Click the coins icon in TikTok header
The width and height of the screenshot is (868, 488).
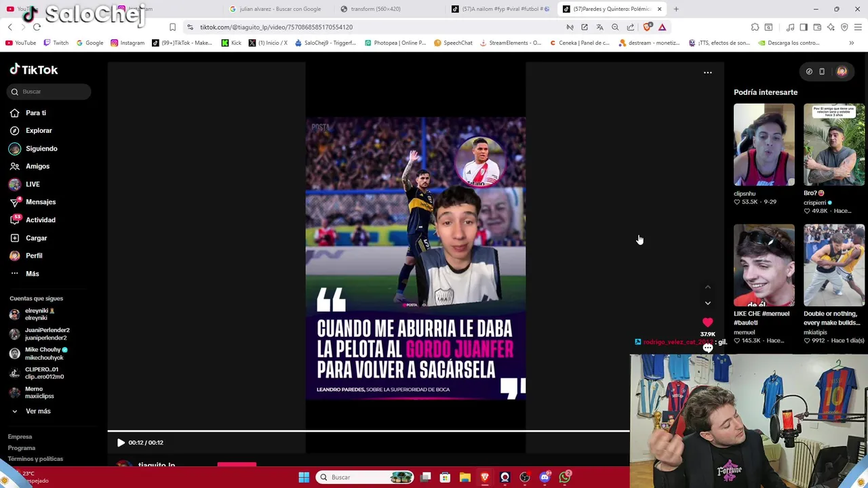point(809,71)
